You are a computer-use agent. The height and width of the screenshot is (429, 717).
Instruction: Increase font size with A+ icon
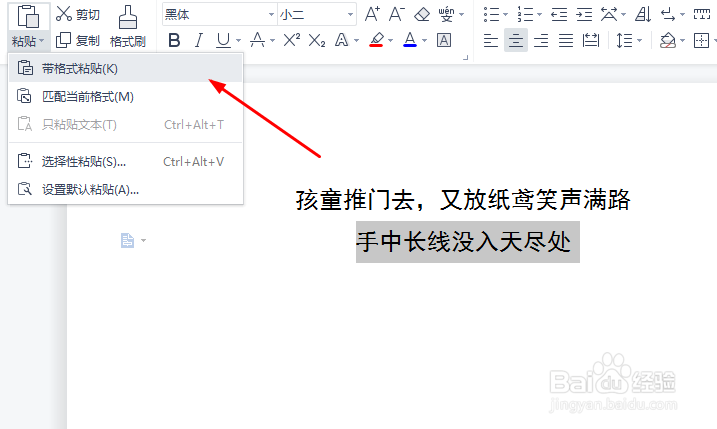click(x=372, y=15)
